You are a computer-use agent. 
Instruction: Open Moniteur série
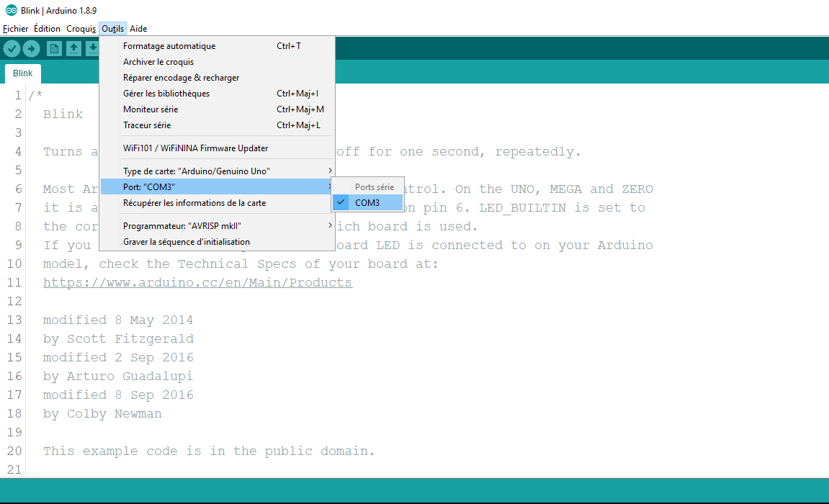point(218,109)
